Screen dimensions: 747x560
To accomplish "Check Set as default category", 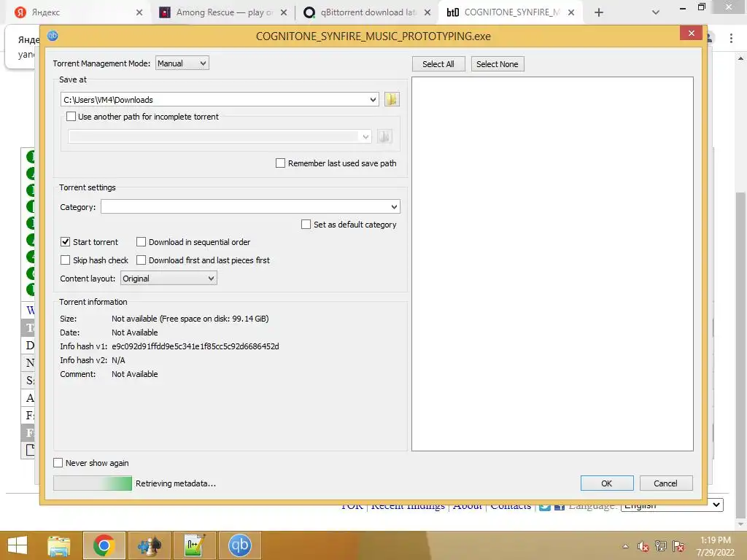I will pos(306,225).
